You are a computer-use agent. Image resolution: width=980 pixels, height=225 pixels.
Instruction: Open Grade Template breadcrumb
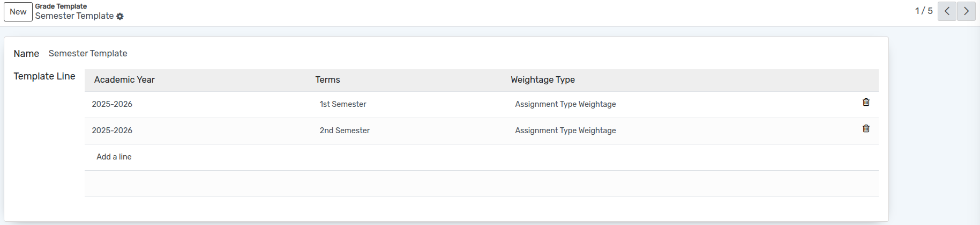61,6
